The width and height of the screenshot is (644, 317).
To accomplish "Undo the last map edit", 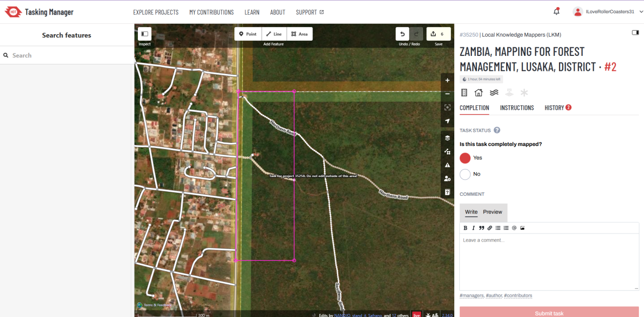I will click(x=403, y=34).
